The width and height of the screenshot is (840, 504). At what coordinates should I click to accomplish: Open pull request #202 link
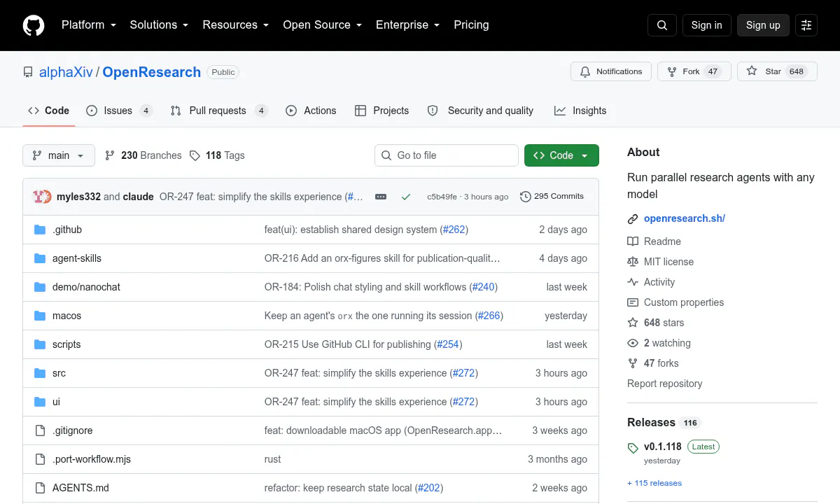pyautogui.click(x=429, y=488)
